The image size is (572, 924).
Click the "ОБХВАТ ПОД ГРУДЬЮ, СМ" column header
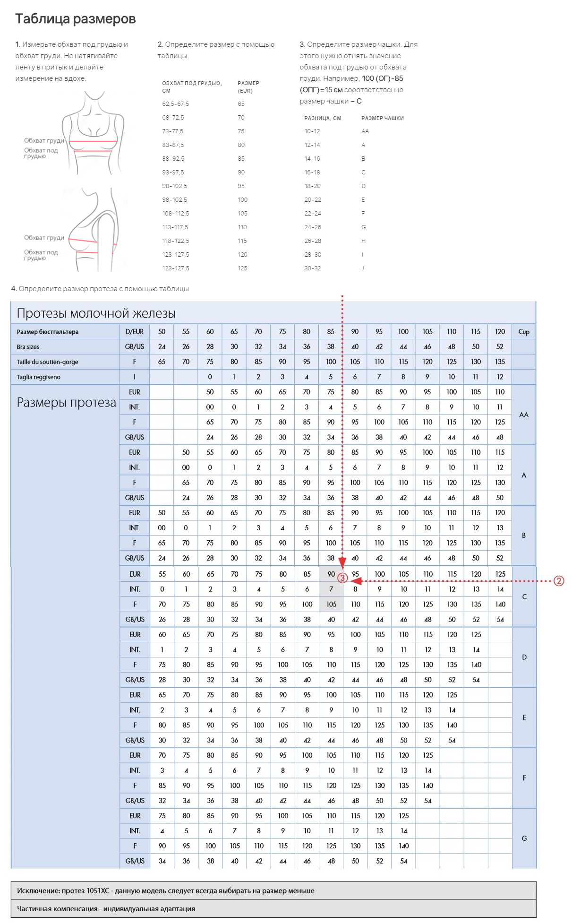point(192,86)
